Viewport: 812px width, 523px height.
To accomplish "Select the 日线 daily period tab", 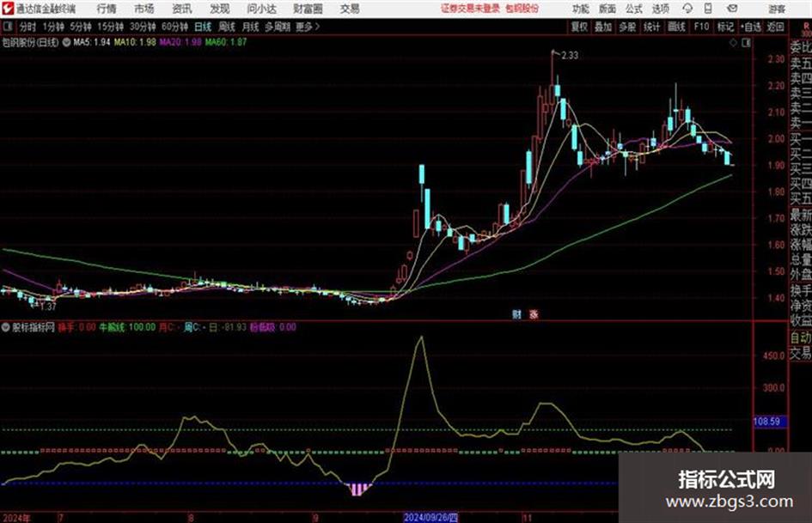I will [203, 27].
